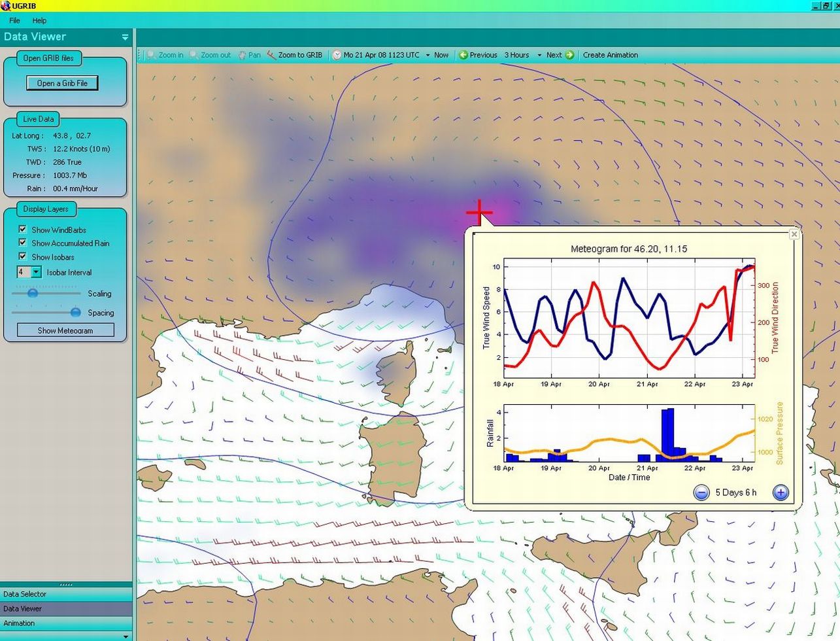Open the Isobar Interval dropdown

pyautogui.click(x=37, y=272)
